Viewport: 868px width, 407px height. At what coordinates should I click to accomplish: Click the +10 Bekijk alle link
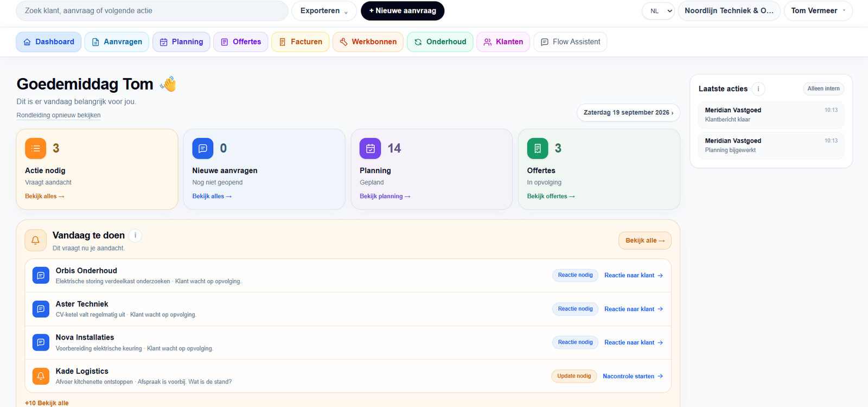point(47,403)
